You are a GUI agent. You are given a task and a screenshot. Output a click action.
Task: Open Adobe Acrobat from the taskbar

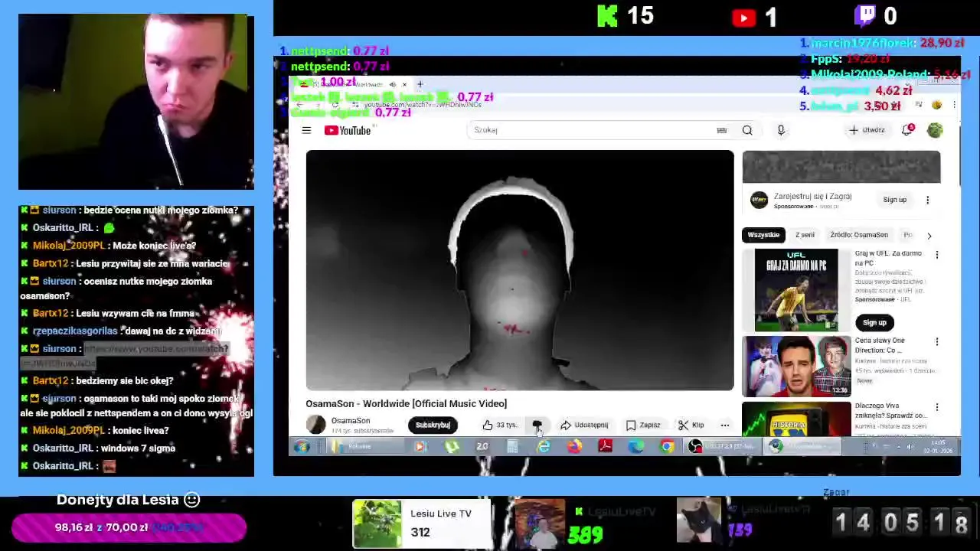[x=606, y=446]
